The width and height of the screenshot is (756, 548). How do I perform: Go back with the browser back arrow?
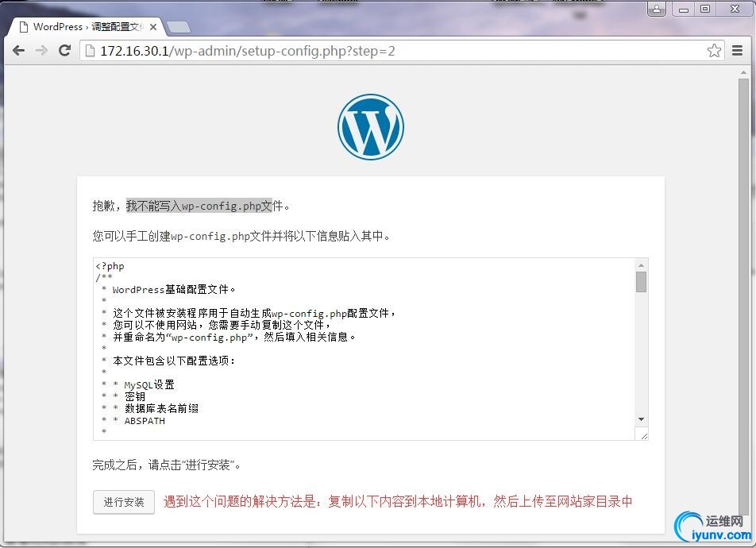pos(18,51)
